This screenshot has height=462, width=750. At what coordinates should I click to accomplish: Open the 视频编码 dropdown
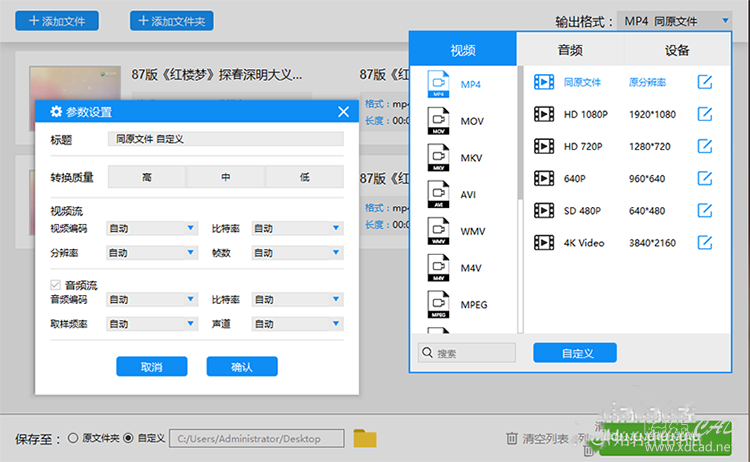pos(152,228)
